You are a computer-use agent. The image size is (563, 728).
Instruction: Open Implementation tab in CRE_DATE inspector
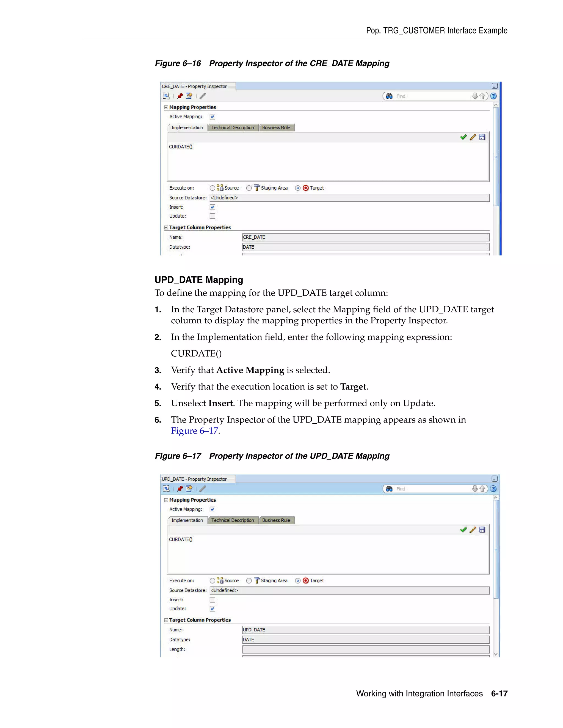pyautogui.click(x=187, y=128)
